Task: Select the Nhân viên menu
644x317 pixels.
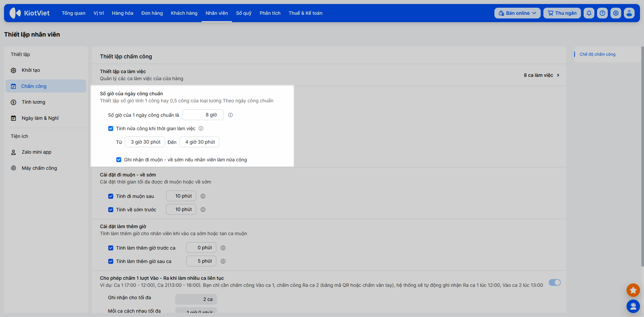Action: (217, 13)
